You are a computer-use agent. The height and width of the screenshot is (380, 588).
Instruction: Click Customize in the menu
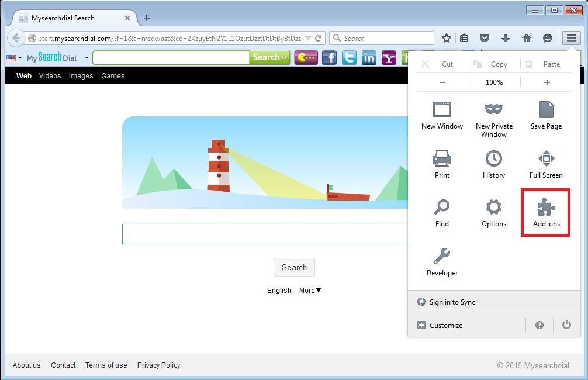[x=440, y=325]
